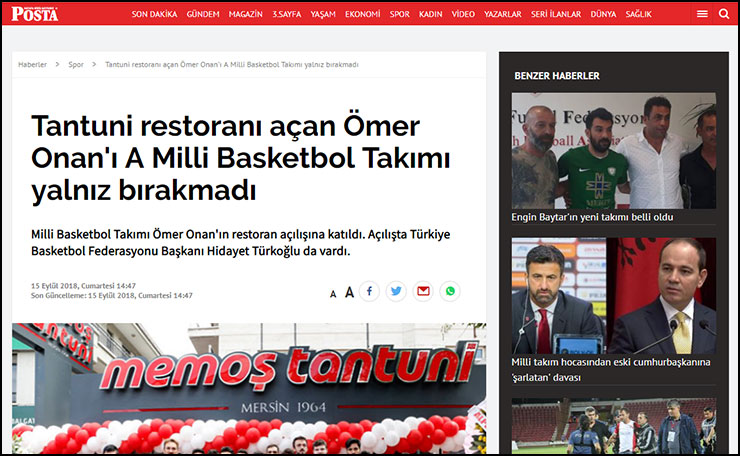Go to the Spor section in navbar

(400, 15)
